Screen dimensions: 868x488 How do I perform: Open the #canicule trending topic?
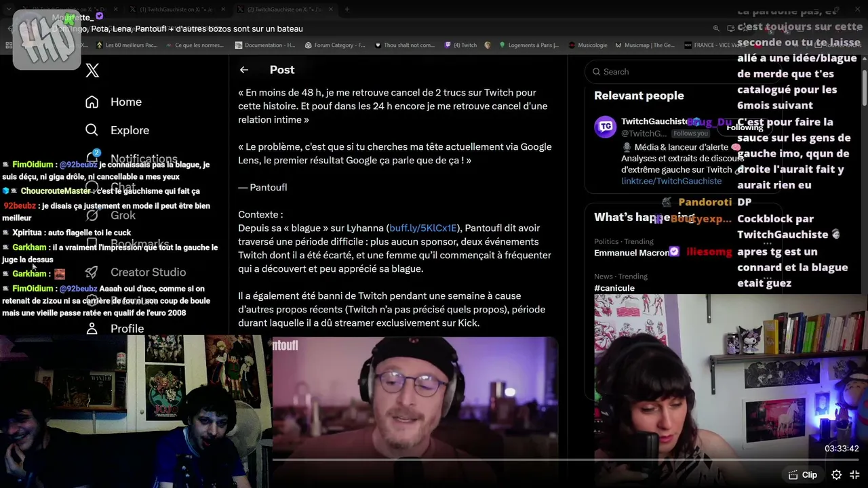pyautogui.click(x=614, y=288)
